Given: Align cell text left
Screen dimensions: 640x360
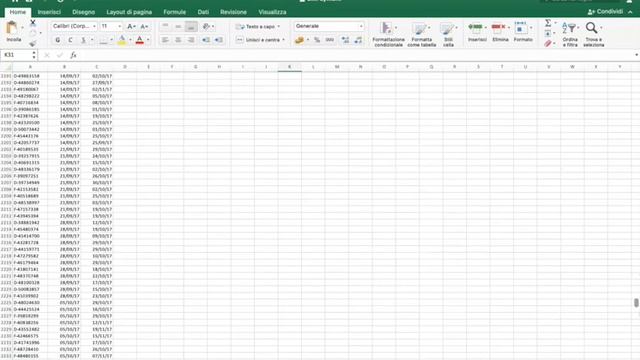Looking at the screenshot, I should click(165, 40).
